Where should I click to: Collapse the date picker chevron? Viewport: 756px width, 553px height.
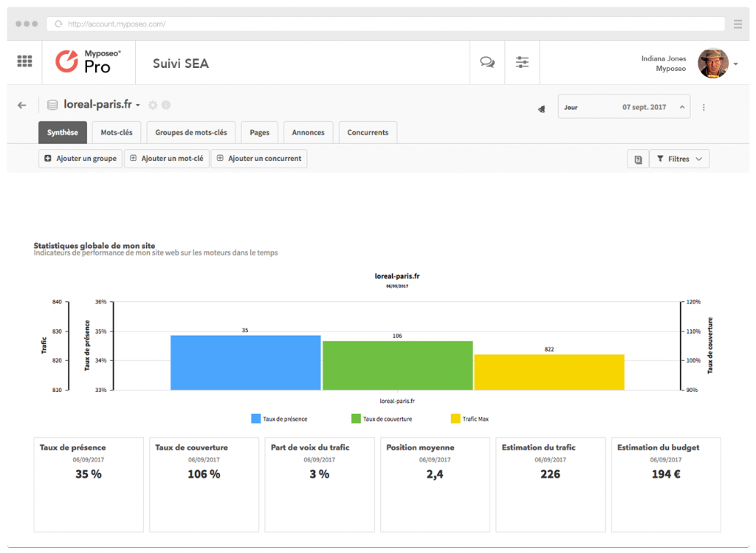(x=682, y=107)
